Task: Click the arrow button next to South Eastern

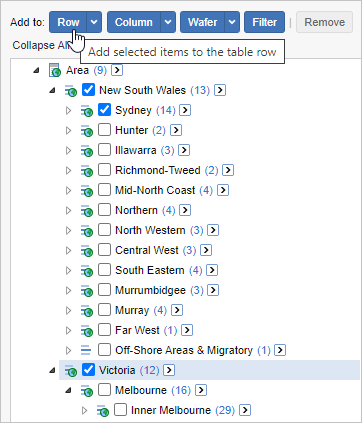Action: click(212, 270)
